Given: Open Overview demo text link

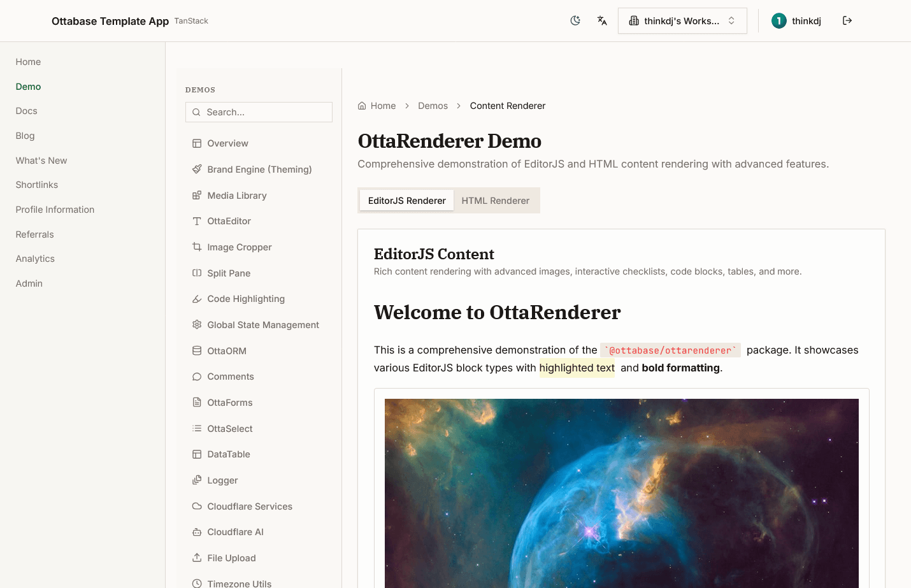Looking at the screenshot, I should 227,143.
